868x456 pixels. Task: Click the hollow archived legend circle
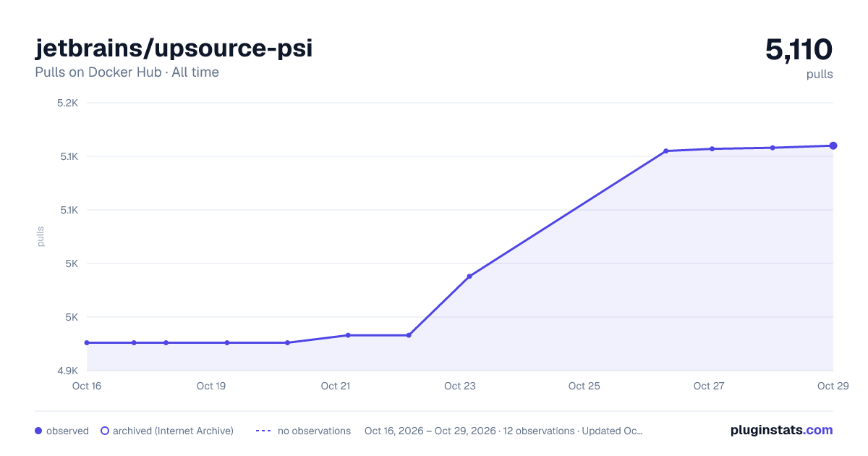(x=105, y=431)
